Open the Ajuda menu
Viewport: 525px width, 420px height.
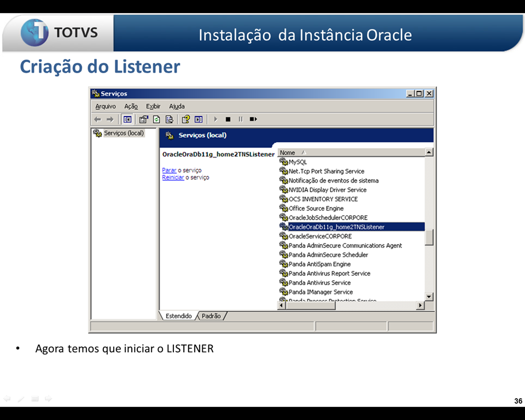pyautogui.click(x=177, y=106)
